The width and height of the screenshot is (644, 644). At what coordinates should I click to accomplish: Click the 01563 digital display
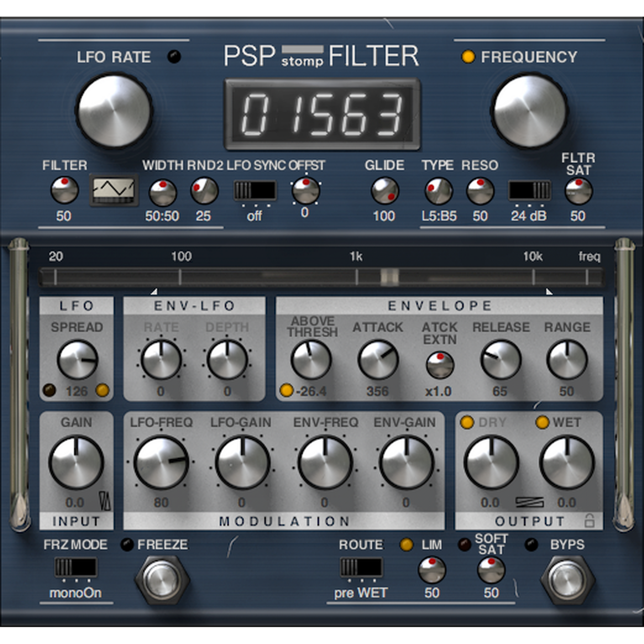point(322,114)
